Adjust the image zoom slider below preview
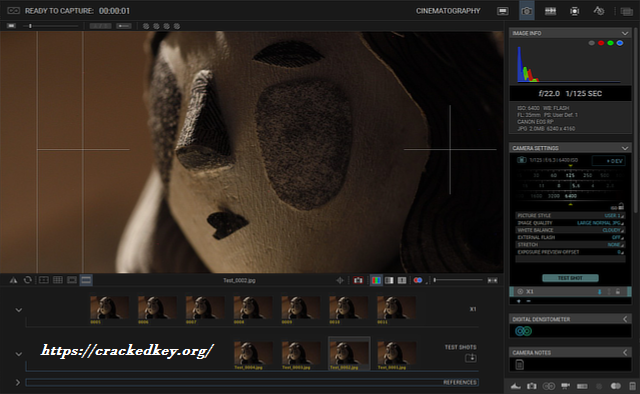The height and width of the screenshot is (394, 640). click(458, 280)
